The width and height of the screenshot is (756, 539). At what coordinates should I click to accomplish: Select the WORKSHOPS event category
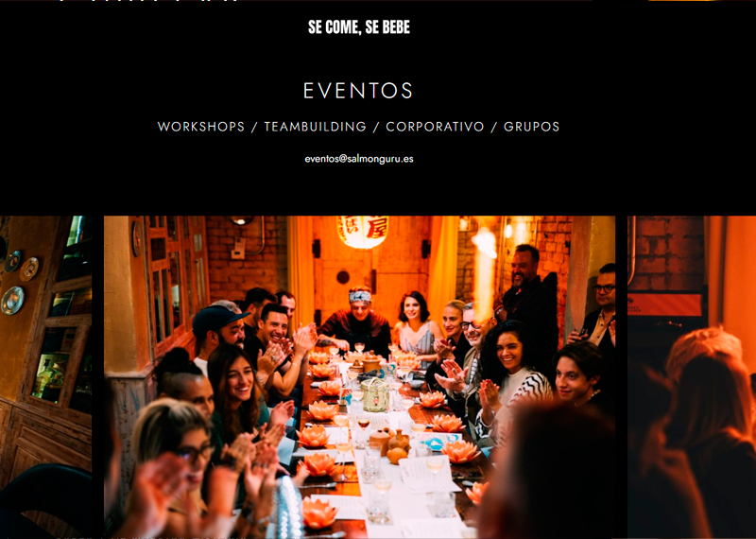pyautogui.click(x=201, y=127)
